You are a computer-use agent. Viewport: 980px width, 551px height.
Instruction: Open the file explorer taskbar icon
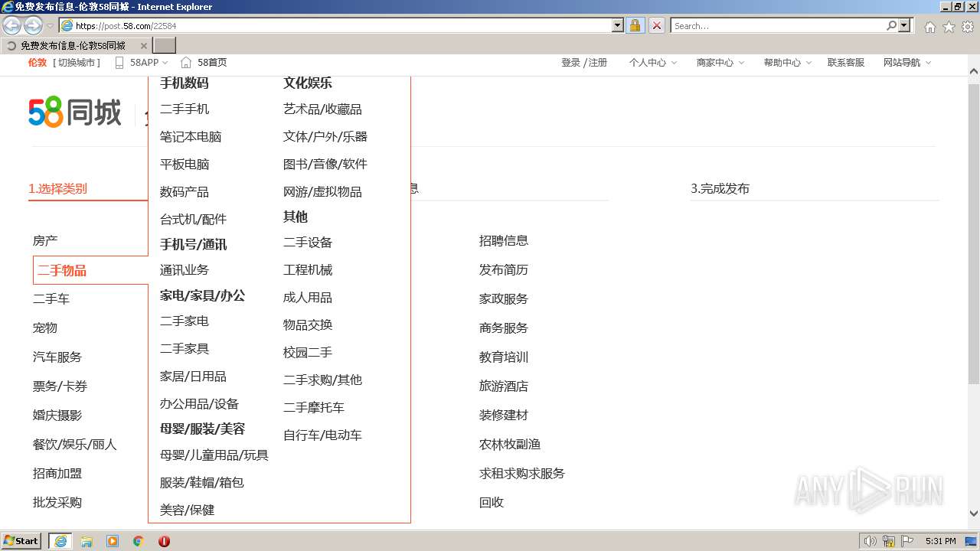(87, 541)
